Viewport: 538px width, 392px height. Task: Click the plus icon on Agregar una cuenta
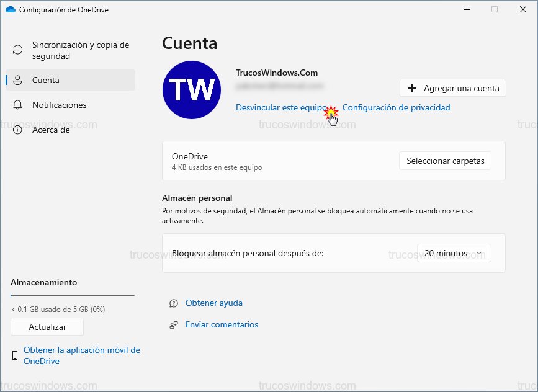(x=412, y=88)
